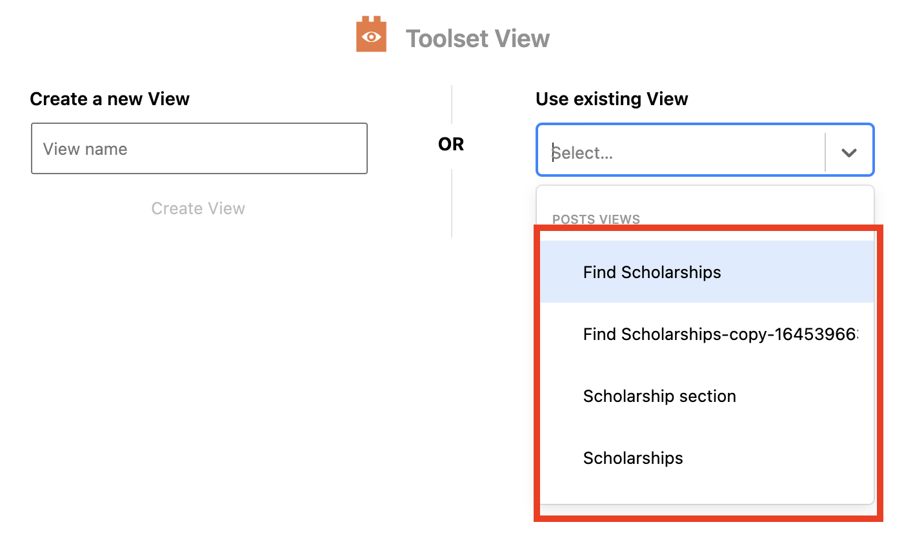The image size is (924, 560).
Task: Click the orange Toolset View eye icon
Action: pos(371,34)
